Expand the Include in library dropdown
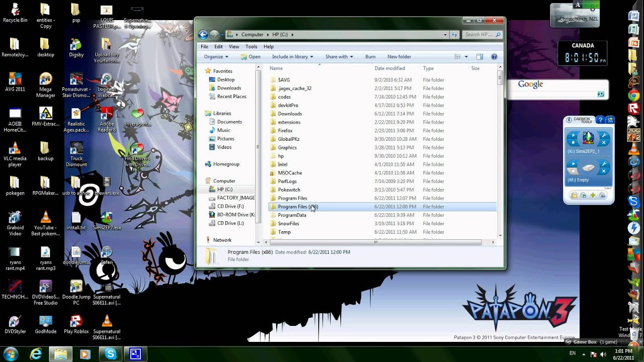 (x=292, y=57)
